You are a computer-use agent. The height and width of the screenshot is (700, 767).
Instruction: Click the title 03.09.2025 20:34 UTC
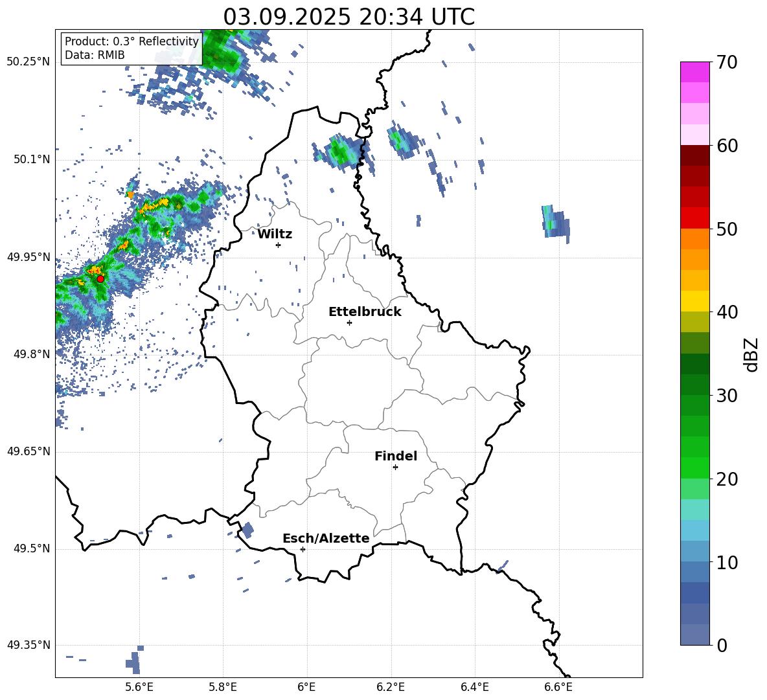(x=349, y=17)
